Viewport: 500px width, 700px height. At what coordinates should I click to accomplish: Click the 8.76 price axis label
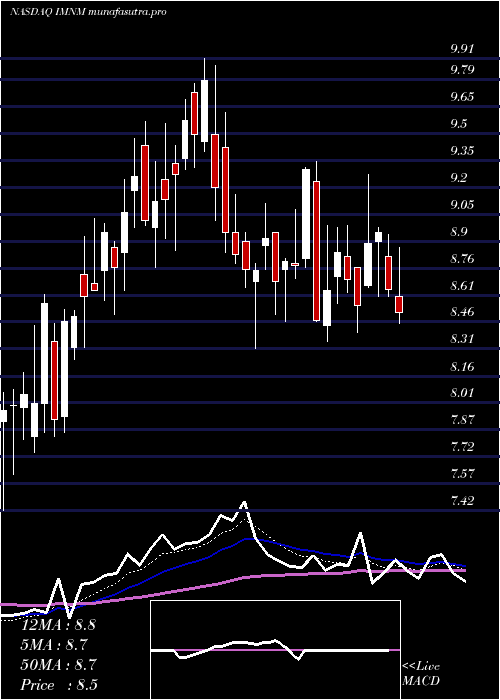[x=462, y=259]
